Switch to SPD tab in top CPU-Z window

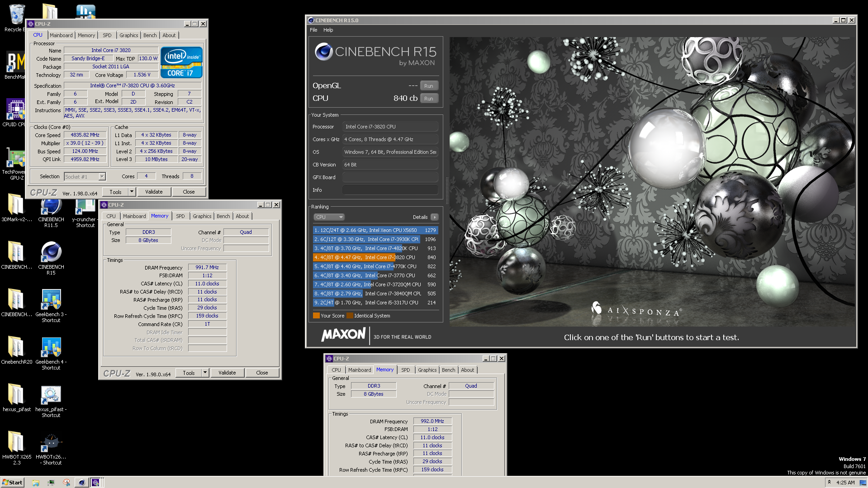pyautogui.click(x=107, y=35)
